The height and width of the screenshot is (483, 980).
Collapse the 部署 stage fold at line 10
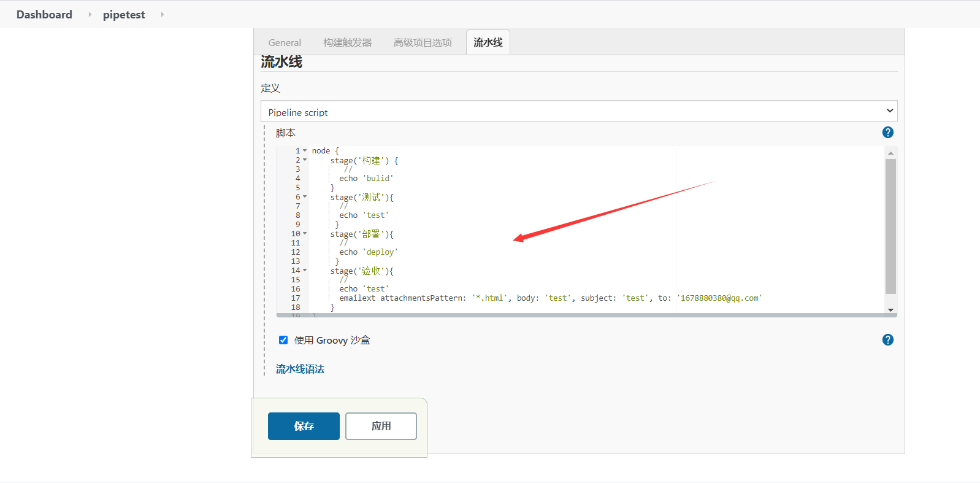[305, 233]
